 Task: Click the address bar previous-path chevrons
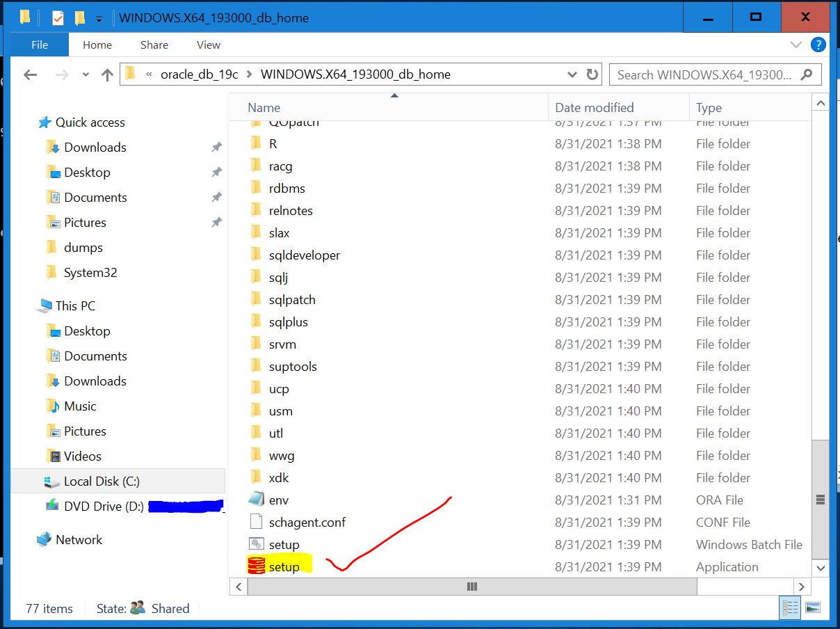[x=149, y=74]
